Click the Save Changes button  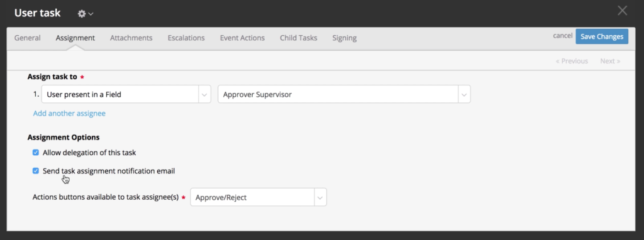tap(602, 36)
